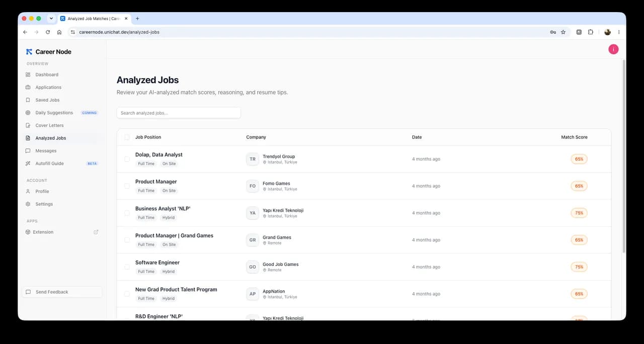Click the Job Position column header
644x344 pixels.
click(148, 137)
